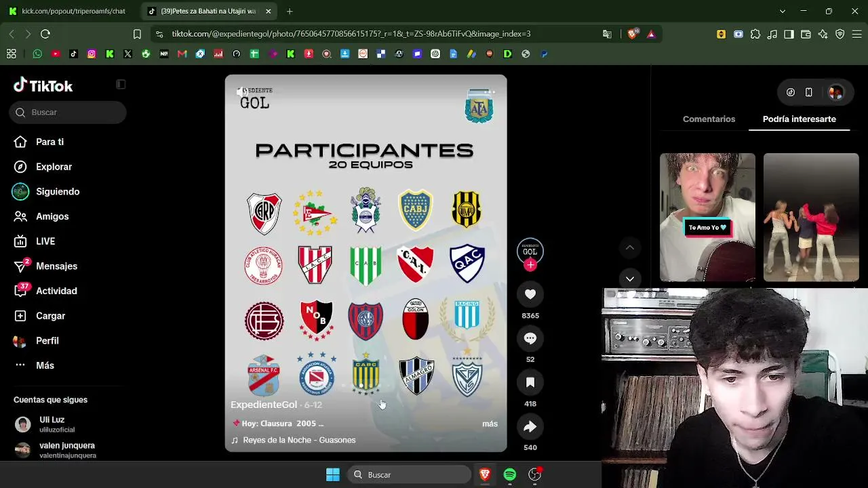Collapse the TikTok sidebar panel
The image size is (868, 488).
pyautogui.click(x=121, y=84)
